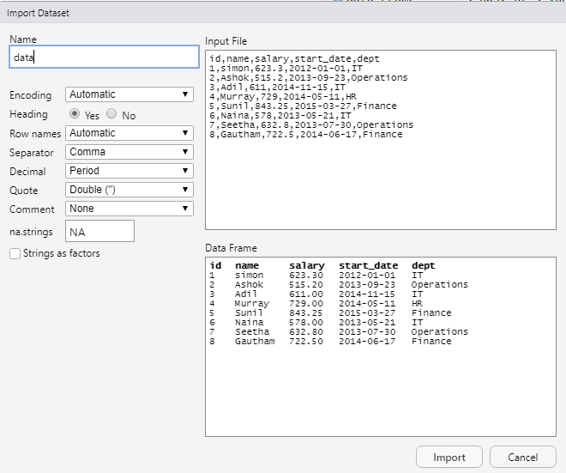
Task: Click salary value 632.80 in Data Frame
Action: (306, 331)
